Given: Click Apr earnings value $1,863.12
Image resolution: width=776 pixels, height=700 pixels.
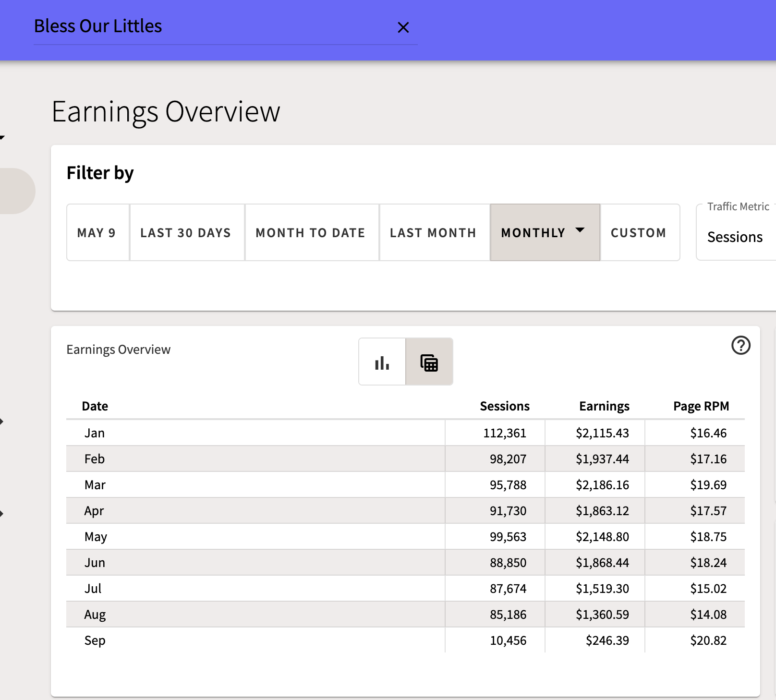Looking at the screenshot, I should [x=602, y=511].
